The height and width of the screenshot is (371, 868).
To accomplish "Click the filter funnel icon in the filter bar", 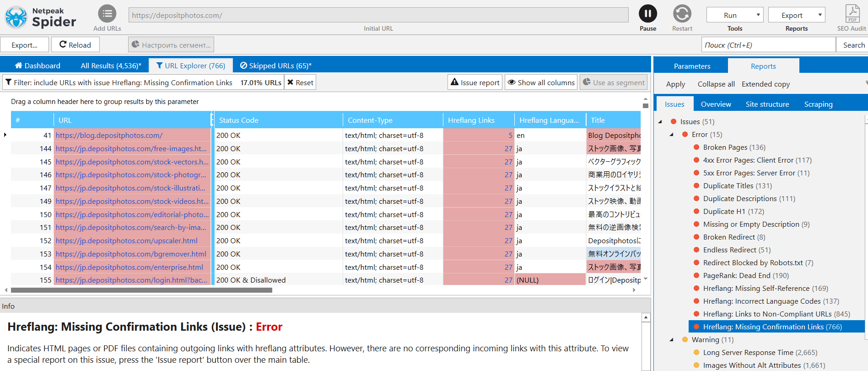I will (x=8, y=82).
